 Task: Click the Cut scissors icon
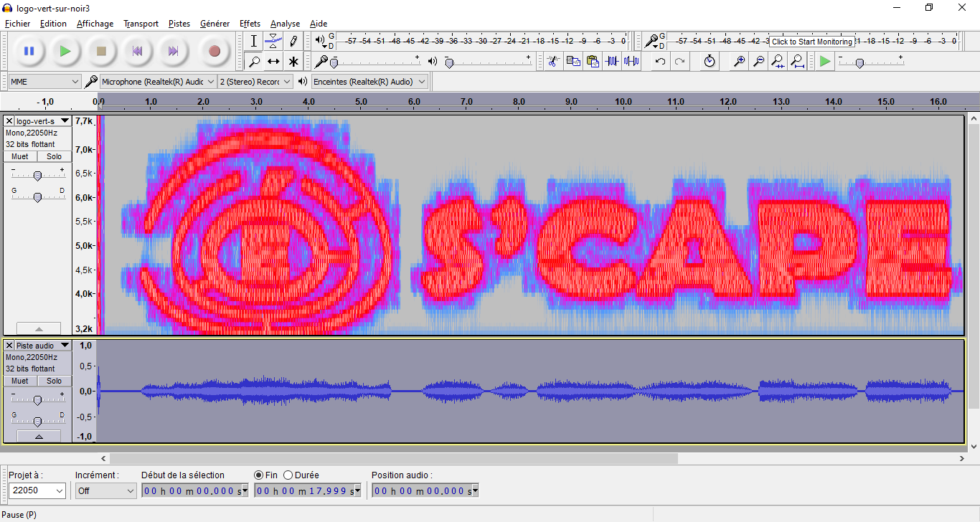(x=552, y=61)
